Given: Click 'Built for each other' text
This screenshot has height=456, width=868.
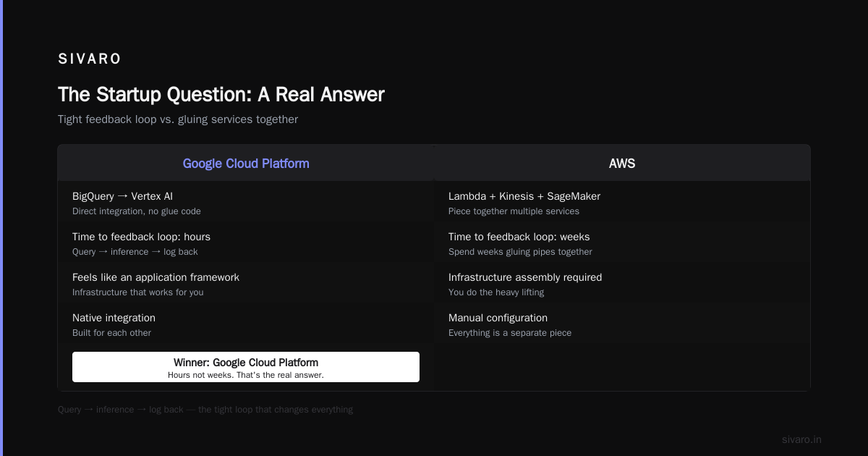Looking at the screenshot, I should [x=111, y=333].
